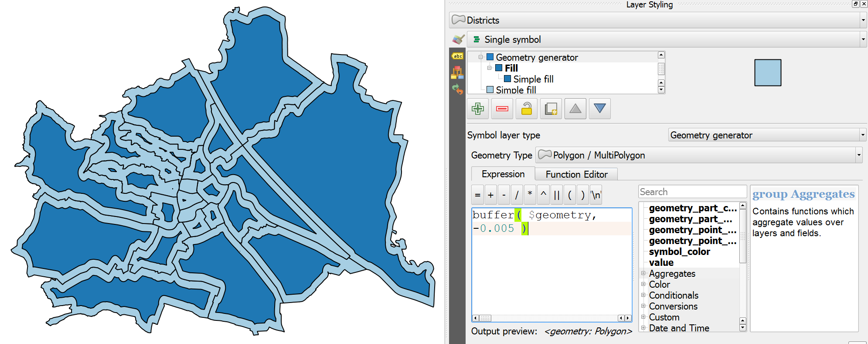The height and width of the screenshot is (344, 868).
Task: Open the Districts layer dropdown
Action: click(x=657, y=20)
